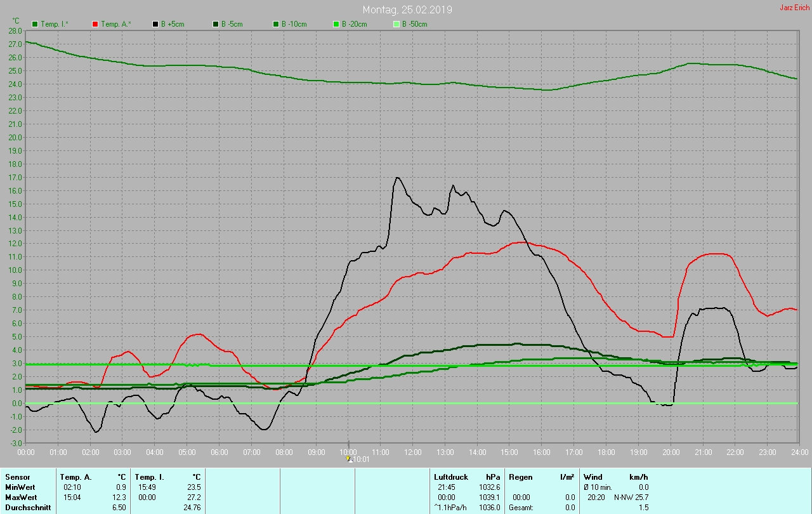
Task: Pick the B -20cm legend color box
Action: point(336,24)
